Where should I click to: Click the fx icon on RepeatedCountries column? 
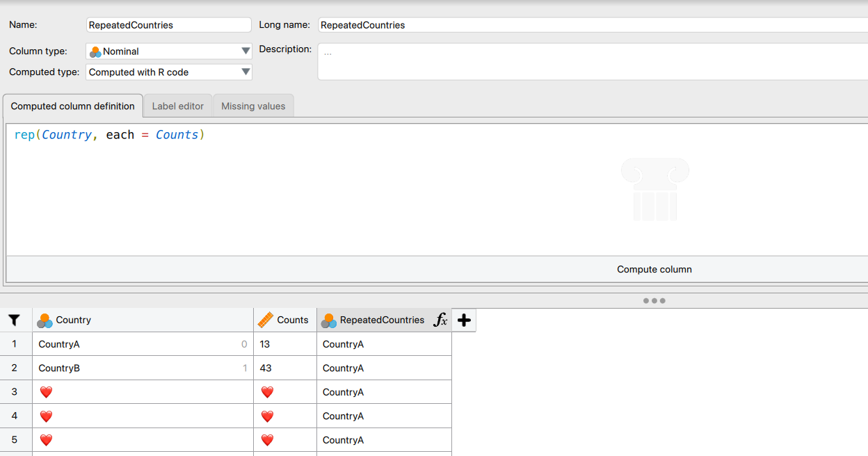[x=440, y=320]
